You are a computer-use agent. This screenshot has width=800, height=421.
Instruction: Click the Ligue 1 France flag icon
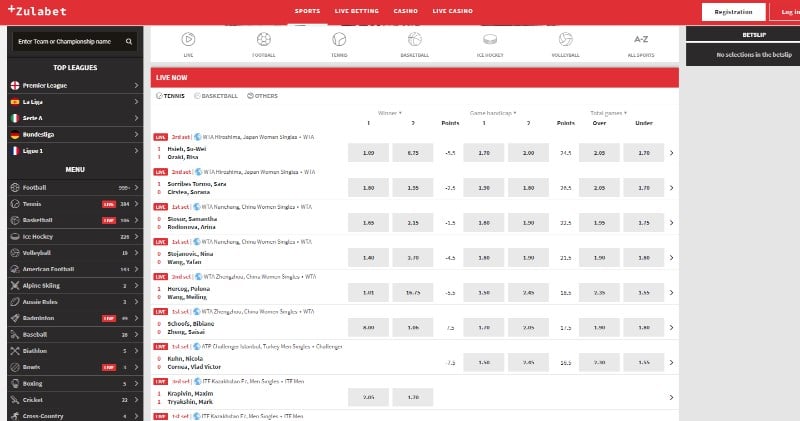[15, 151]
